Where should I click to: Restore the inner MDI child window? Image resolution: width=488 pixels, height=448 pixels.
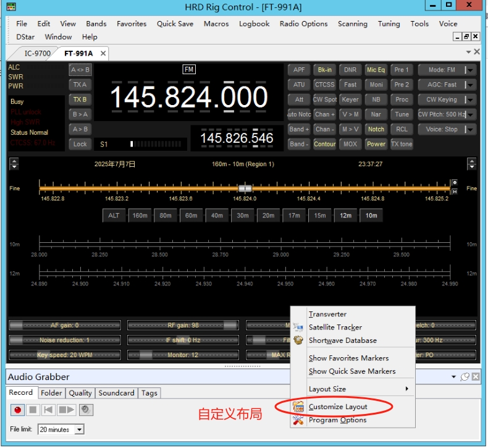pyautogui.click(x=466, y=36)
